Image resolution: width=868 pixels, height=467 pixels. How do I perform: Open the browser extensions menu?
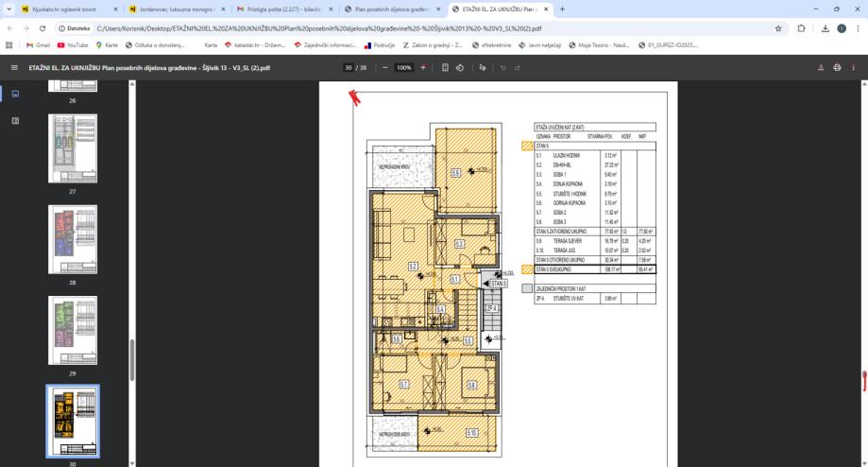point(801,28)
